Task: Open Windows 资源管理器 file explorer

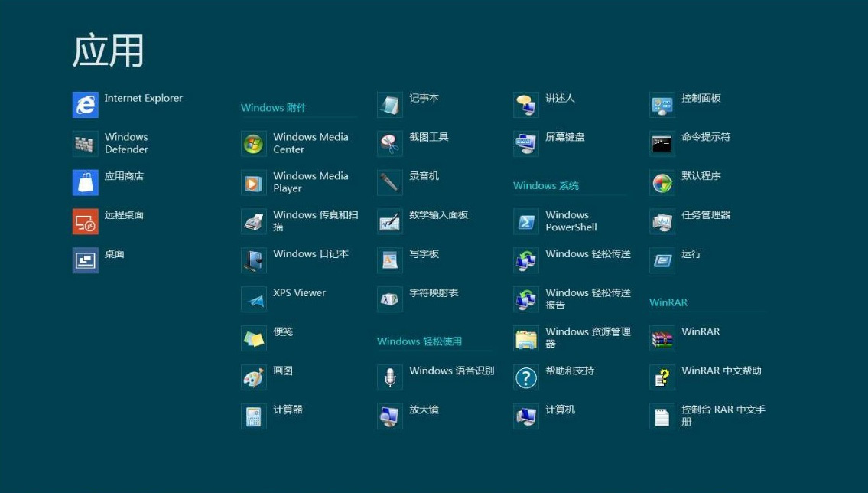Action: click(526, 338)
